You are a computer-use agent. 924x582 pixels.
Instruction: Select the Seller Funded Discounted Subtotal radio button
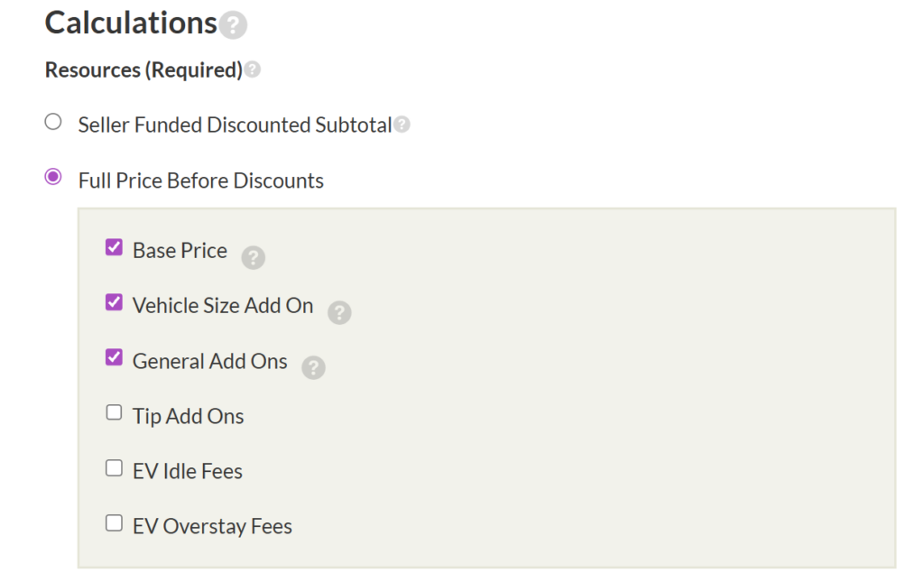(x=53, y=122)
